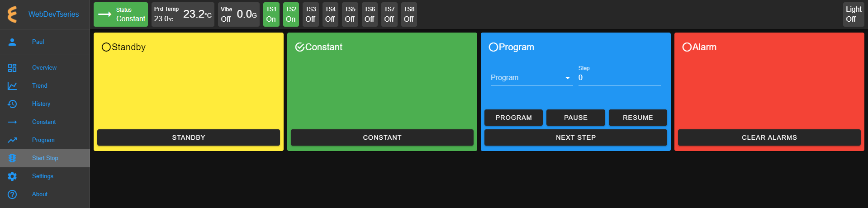Toggle the TS1 switch currently On
This screenshot has height=208, width=868.
271,14
